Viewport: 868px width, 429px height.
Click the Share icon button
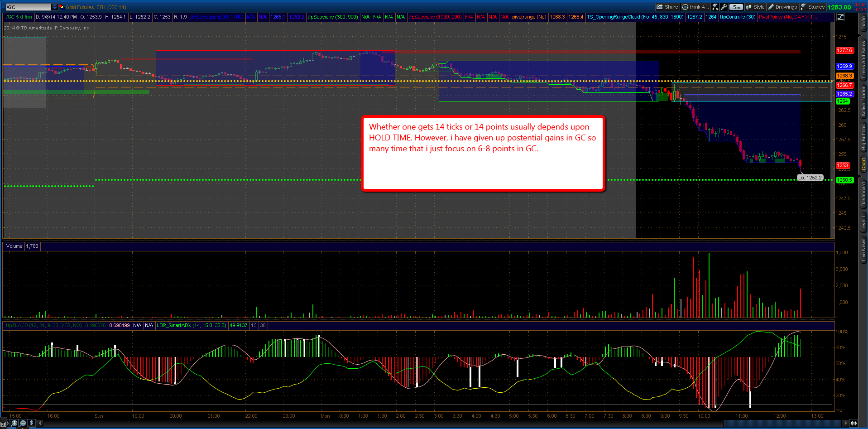pyautogui.click(x=667, y=7)
